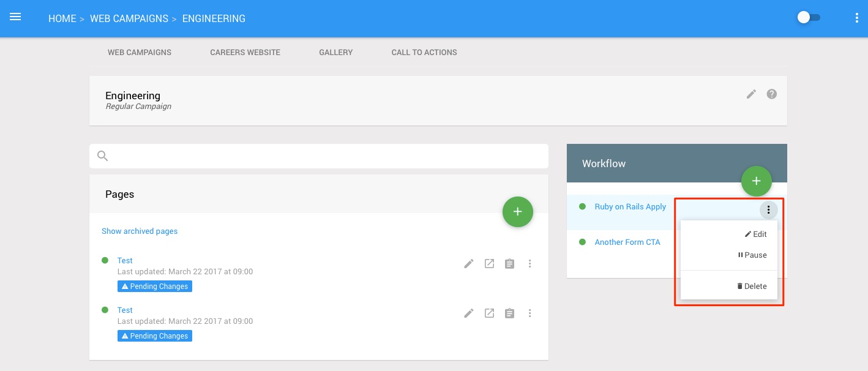Open the first Test page link
868x371 pixels.
125,261
